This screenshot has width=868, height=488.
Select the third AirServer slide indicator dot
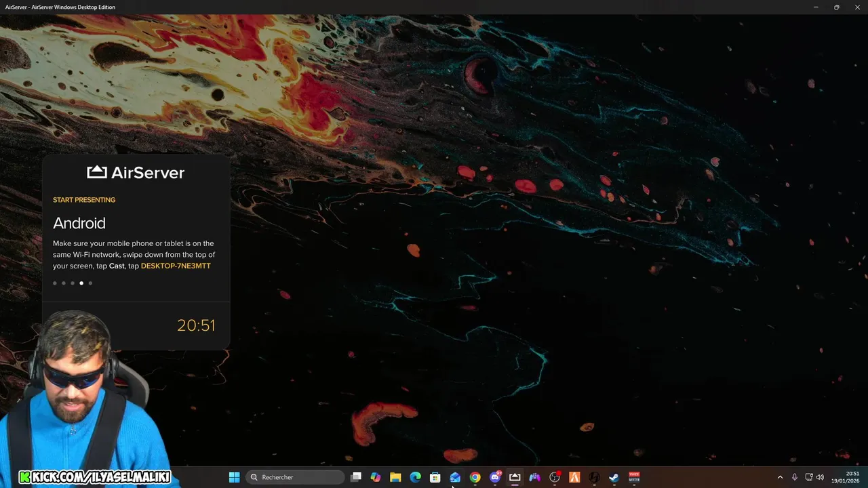[x=73, y=283]
